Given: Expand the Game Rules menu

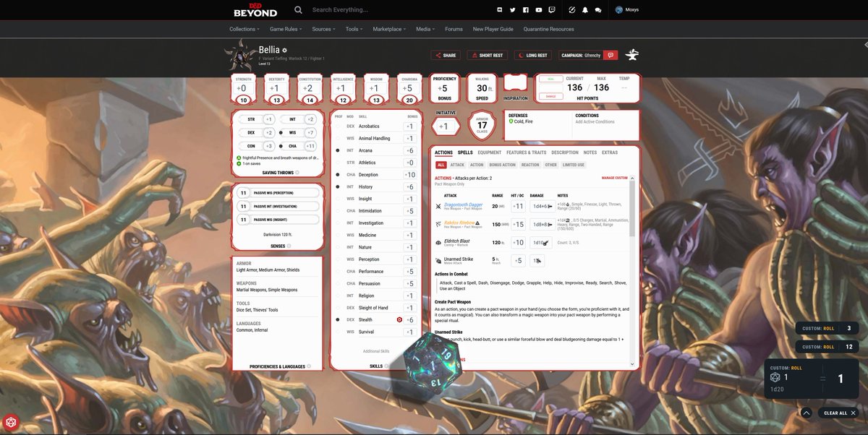Looking at the screenshot, I should [x=286, y=29].
